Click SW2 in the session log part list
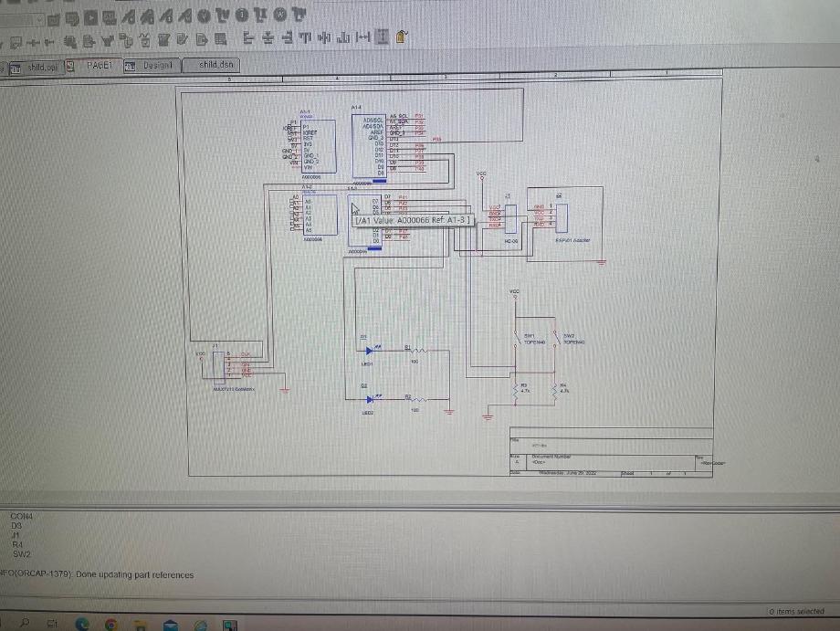This screenshot has height=631, width=840. 20,552
